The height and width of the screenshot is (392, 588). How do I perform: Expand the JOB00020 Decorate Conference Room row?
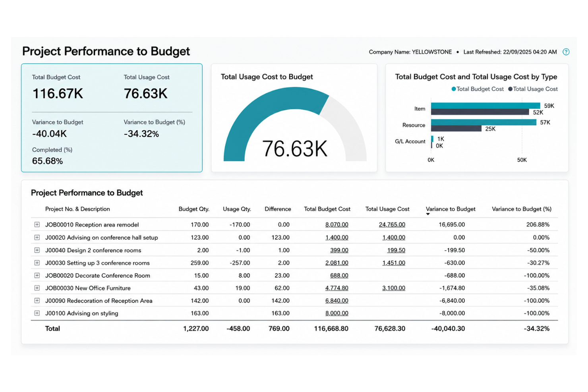(x=37, y=275)
